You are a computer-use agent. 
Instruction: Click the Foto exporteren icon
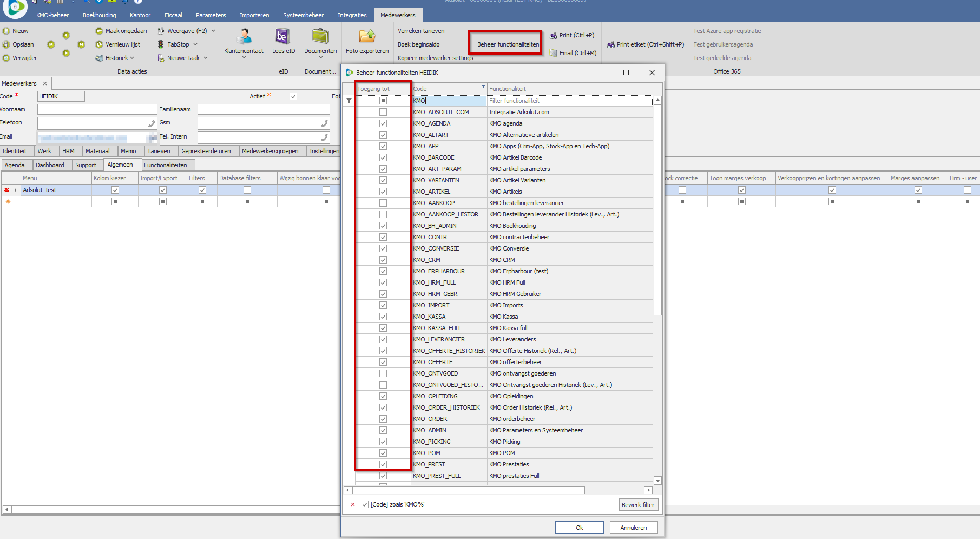click(x=367, y=37)
